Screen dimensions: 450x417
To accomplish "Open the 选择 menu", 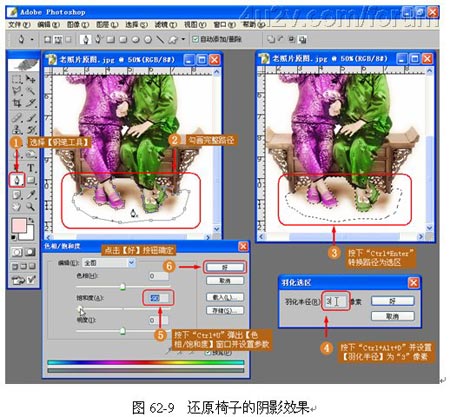I will (136, 24).
